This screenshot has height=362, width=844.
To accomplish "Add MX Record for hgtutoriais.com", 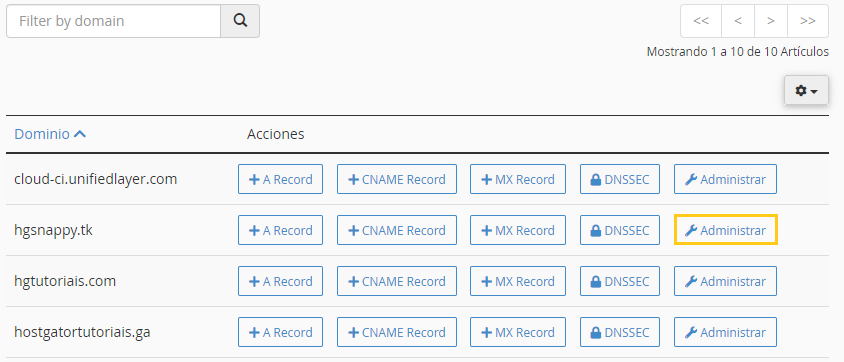I will click(518, 281).
